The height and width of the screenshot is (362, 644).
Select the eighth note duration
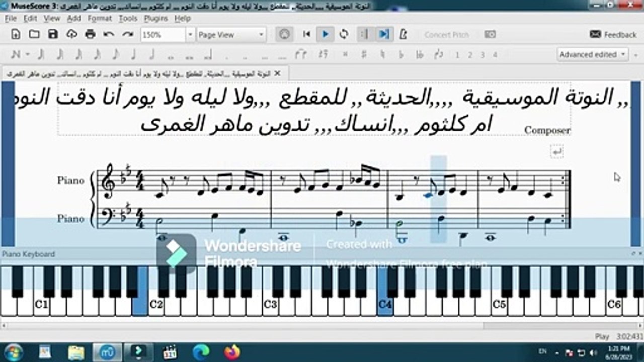(x=115, y=54)
